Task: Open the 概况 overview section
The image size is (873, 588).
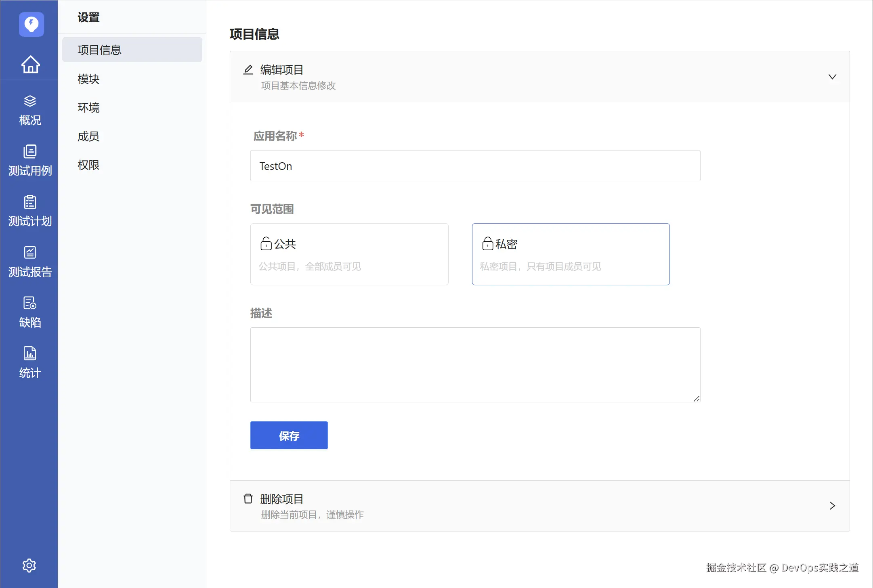Action: click(x=30, y=111)
